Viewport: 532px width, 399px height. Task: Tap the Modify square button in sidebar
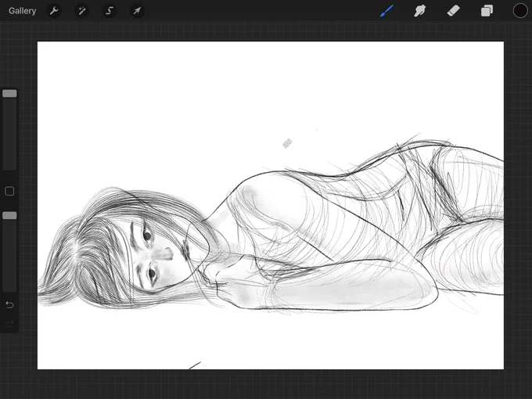coord(9,192)
